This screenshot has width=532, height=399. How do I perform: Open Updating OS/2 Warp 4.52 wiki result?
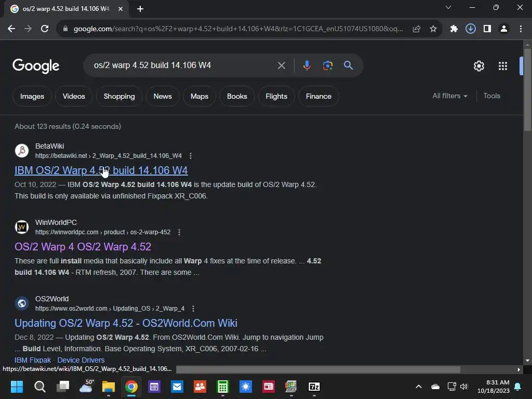tap(126, 323)
